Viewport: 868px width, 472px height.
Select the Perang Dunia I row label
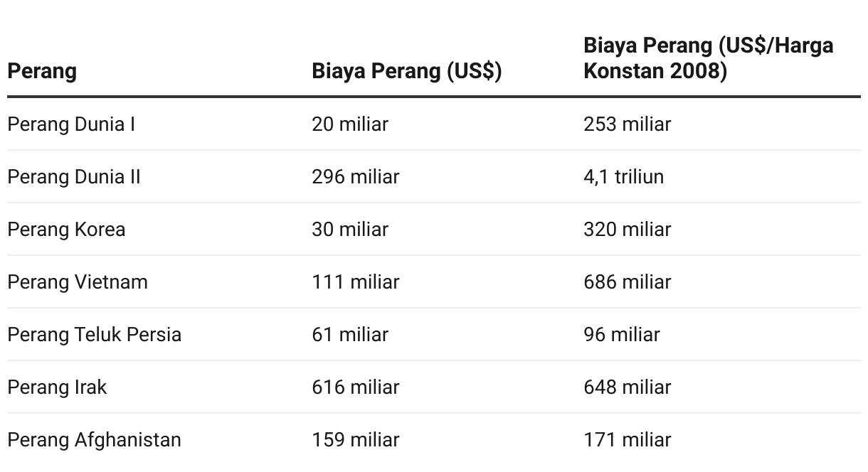[x=71, y=124]
